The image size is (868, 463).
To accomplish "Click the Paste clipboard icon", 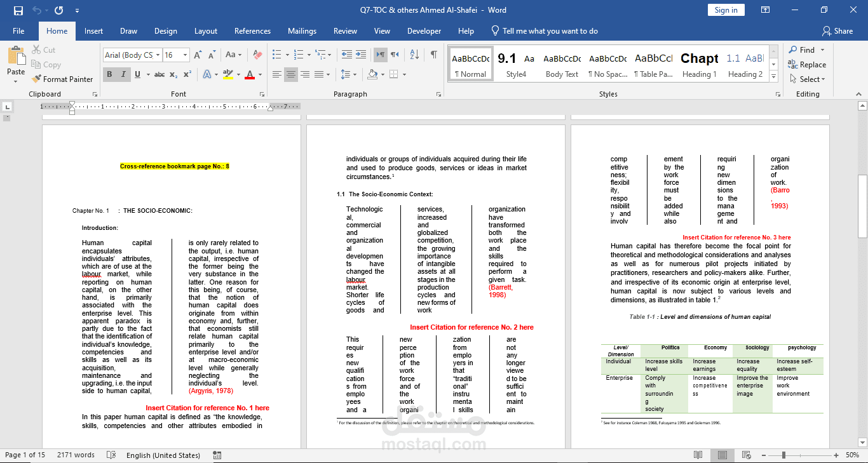I will pos(16,55).
